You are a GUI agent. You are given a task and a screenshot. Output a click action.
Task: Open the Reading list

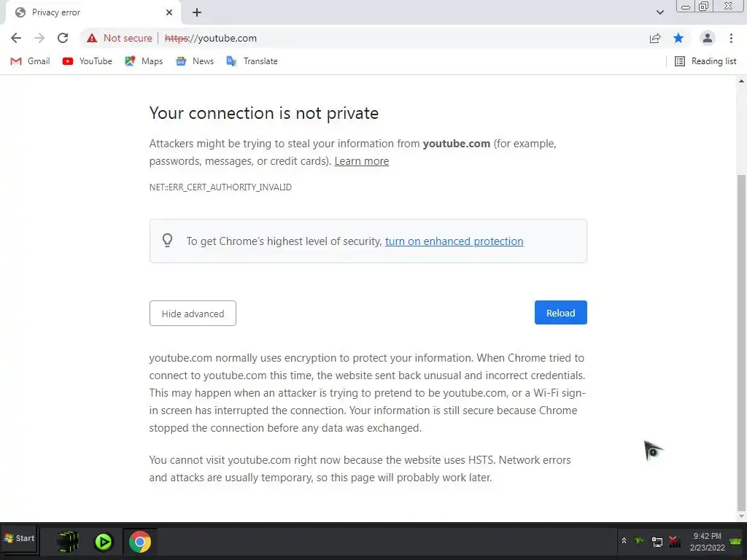705,61
